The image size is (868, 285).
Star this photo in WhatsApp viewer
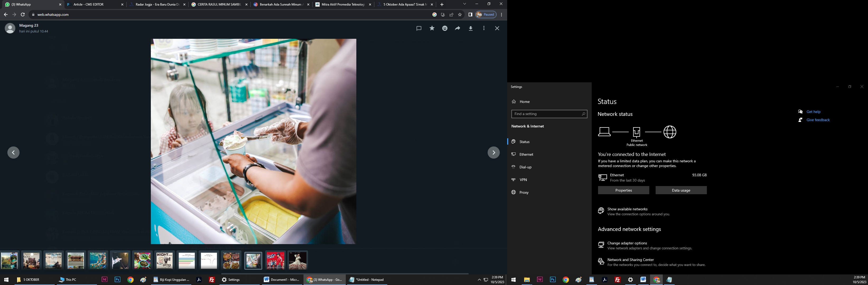[432, 28]
